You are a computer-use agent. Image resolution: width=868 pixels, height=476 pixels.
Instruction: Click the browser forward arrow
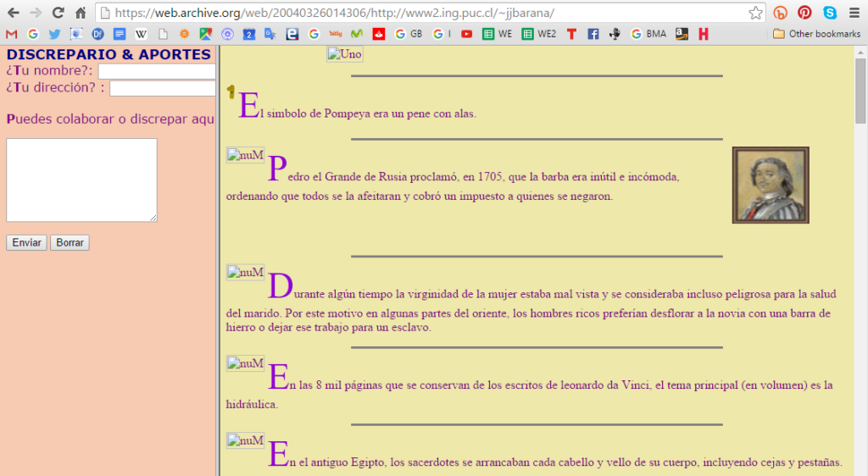pyautogui.click(x=36, y=13)
